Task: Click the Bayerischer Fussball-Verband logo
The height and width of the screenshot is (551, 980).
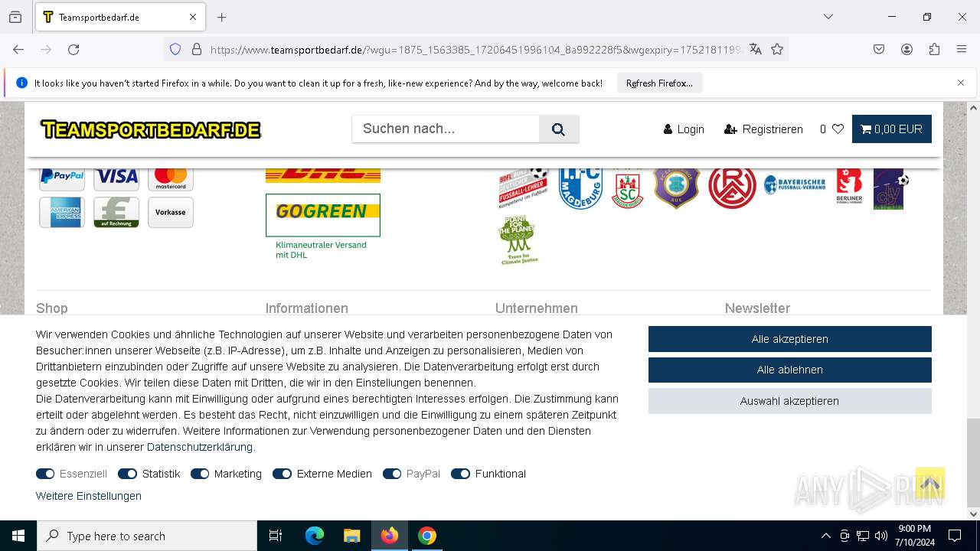Action: point(795,184)
